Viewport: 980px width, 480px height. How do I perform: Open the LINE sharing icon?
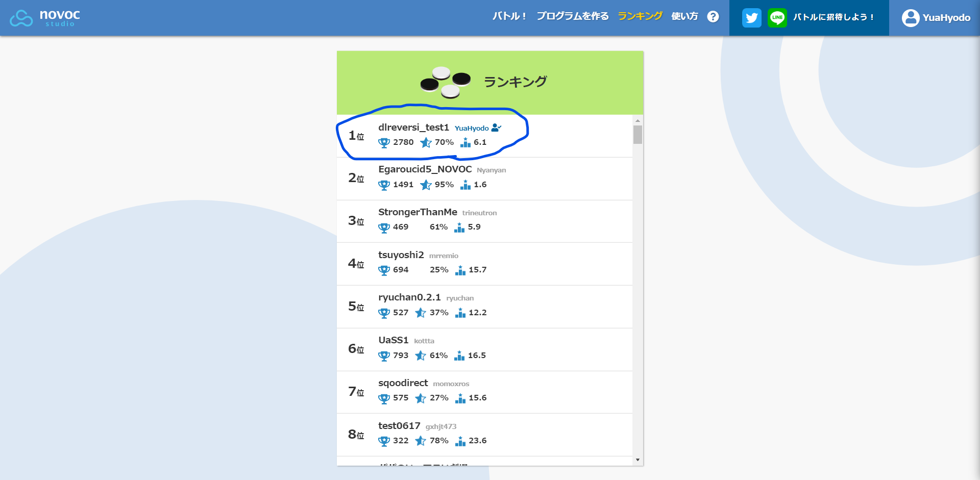pos(777,17)
